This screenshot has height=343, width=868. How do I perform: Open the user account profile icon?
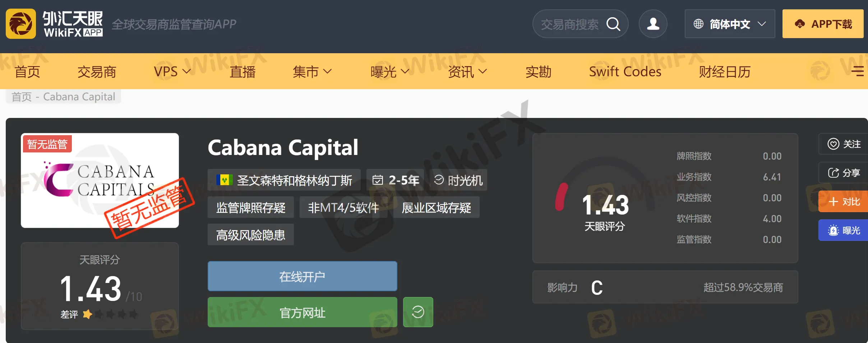point(653,24)
